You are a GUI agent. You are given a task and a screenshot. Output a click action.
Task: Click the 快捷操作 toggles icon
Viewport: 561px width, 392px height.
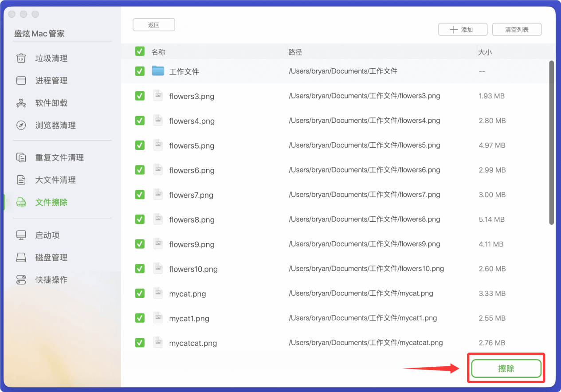21,280
